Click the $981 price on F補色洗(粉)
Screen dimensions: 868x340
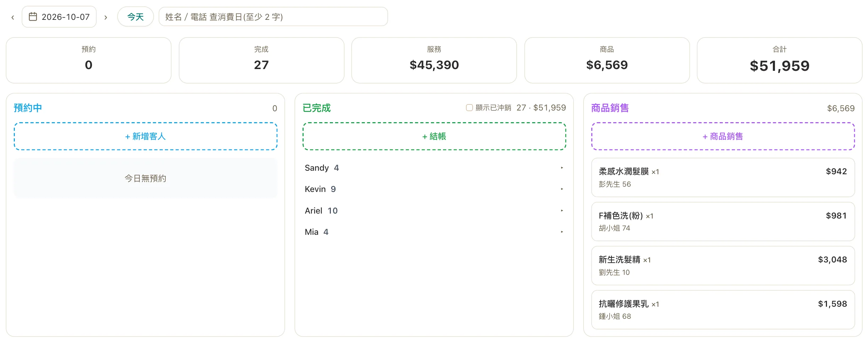pos(836,216)
